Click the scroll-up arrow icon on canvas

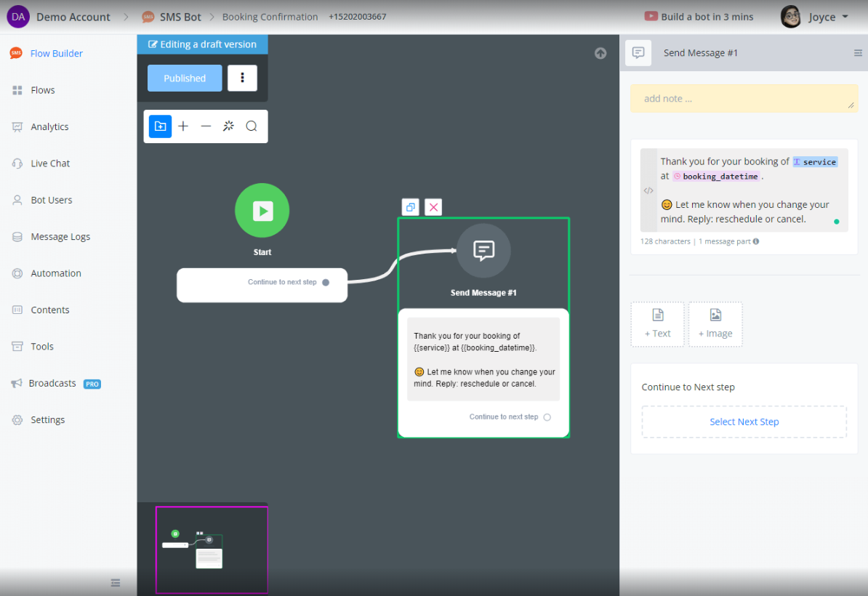coord(600,53)
